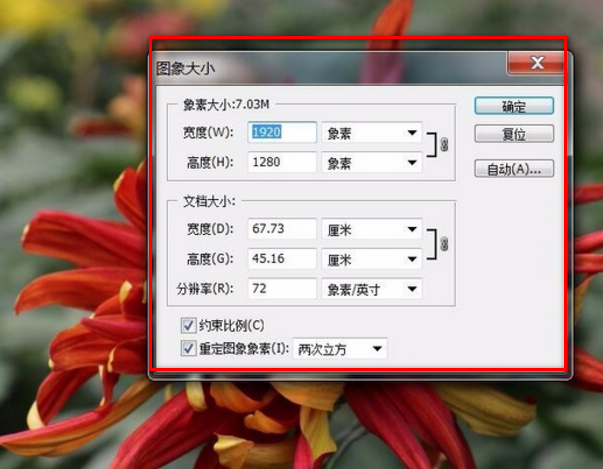
Task: Click the pixel size chain link icon
Action: point(444,145)
